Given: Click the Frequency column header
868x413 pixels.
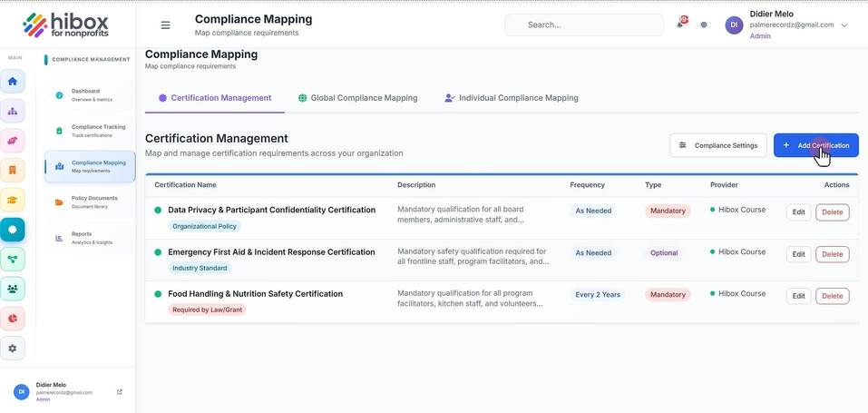Looking at the screenshot, I should tap(588, 184).
